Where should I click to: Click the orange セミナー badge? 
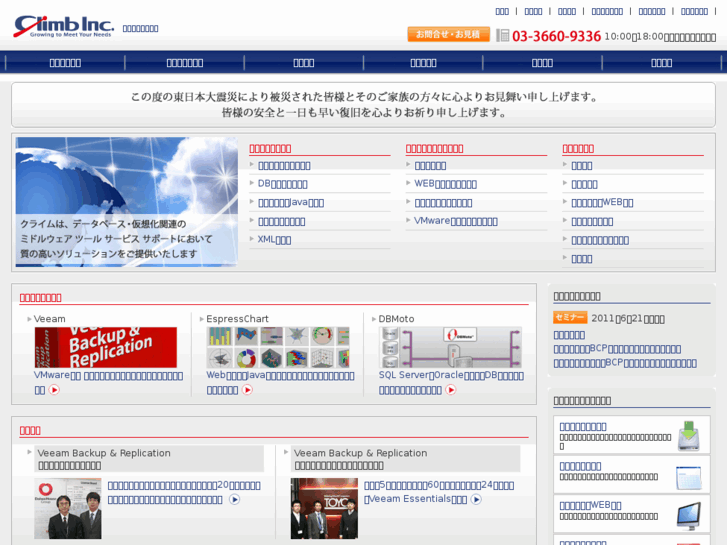tap(570, 317)
